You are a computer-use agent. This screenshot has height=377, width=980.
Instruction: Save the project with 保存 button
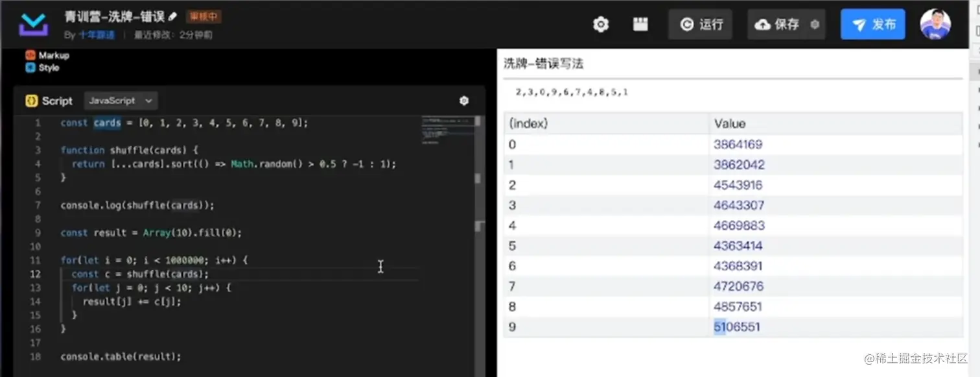coord(778,25)
